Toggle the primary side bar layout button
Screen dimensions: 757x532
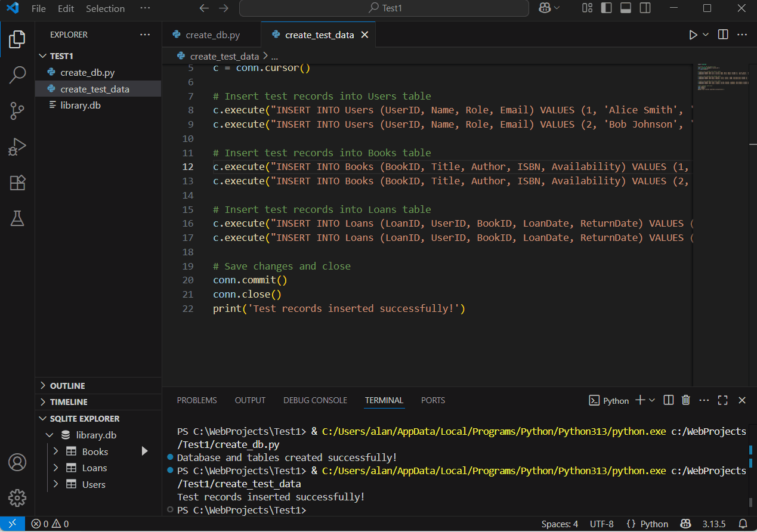point(606,8)
